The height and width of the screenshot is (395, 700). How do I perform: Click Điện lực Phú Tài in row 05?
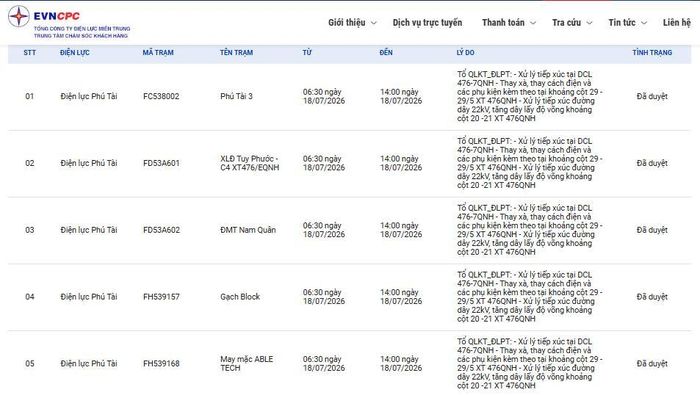coord(89,364)
